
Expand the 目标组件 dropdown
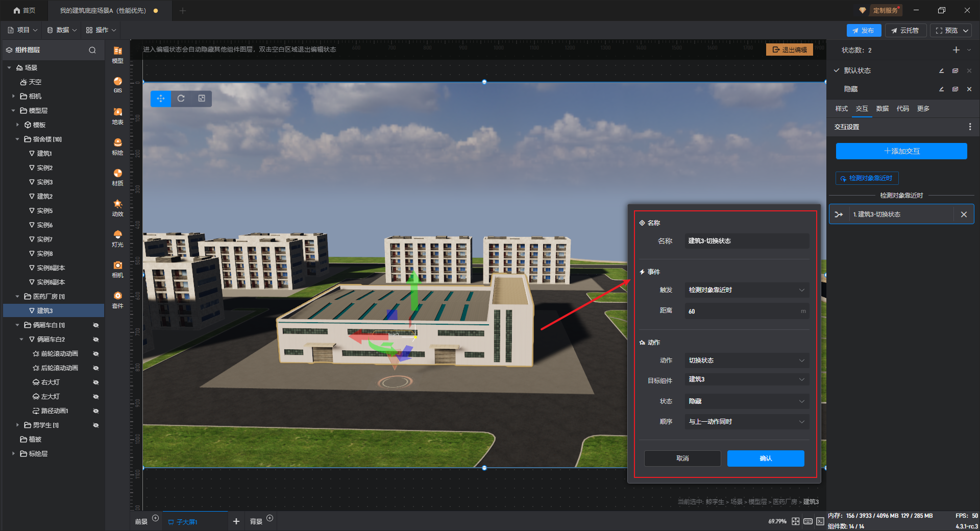click(x=746, y=379)
